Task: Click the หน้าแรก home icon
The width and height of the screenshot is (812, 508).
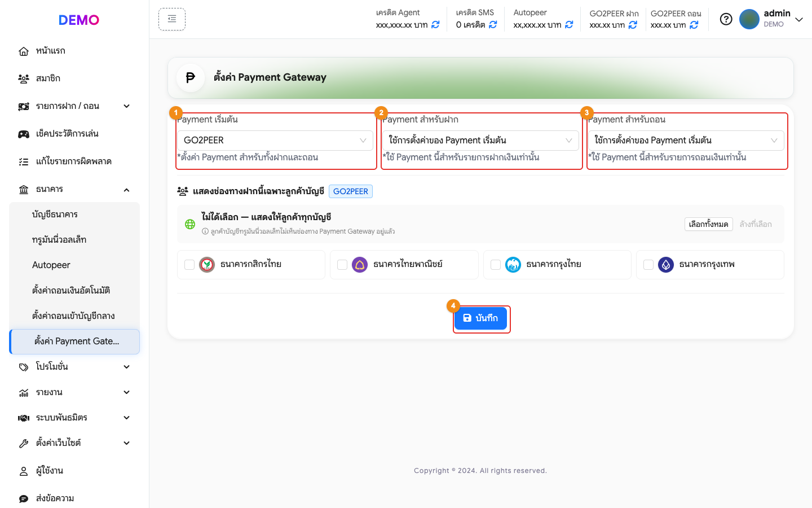Action: tap(24, 51)
